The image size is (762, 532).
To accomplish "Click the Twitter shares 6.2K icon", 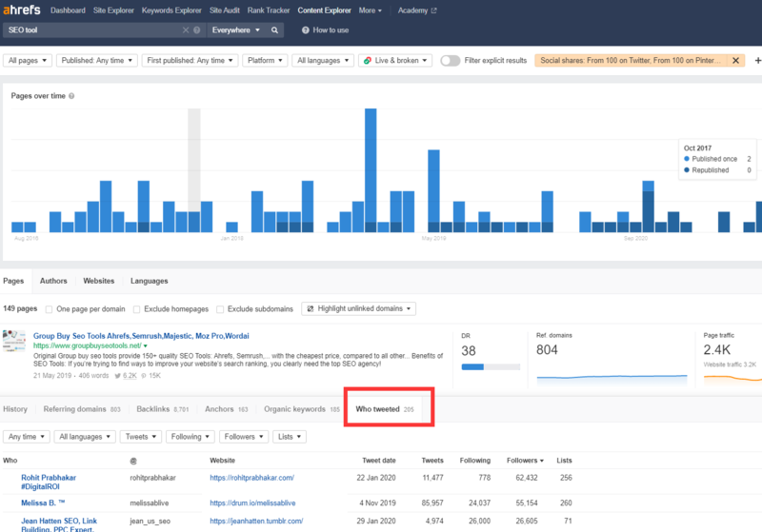I will [117, 376].
